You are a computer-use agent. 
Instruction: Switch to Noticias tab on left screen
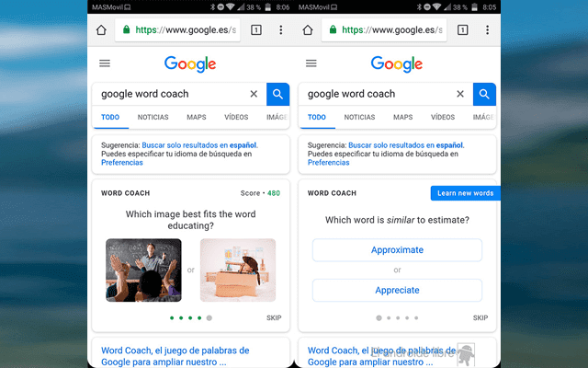pos(153,118)
